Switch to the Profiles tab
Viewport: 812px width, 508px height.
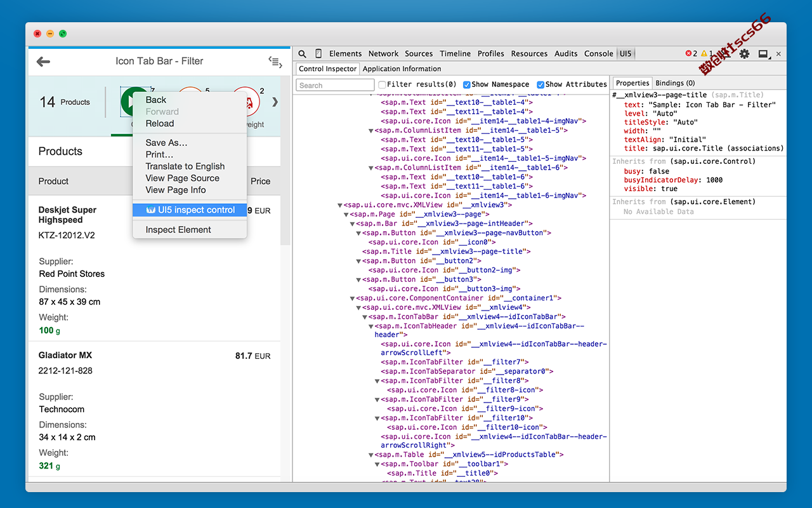(x=491, y=54)
